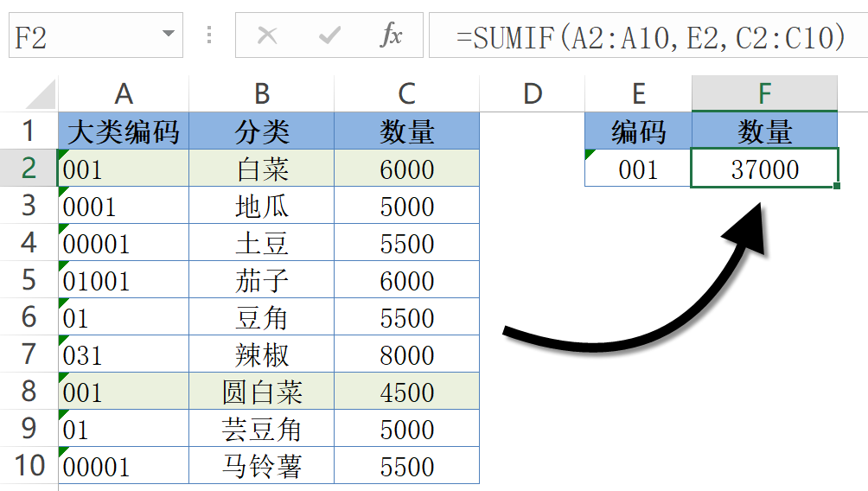
Task: Click cell 地瓜
Action: tap(262, 206)
